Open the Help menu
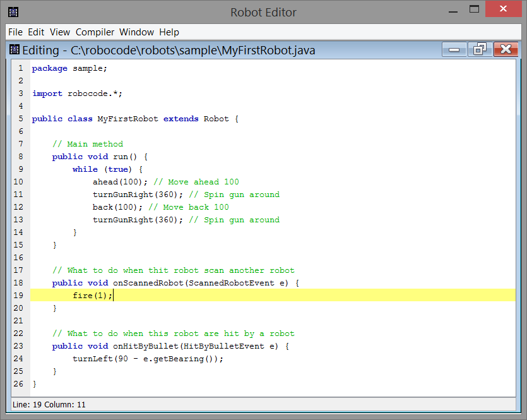 click(169, 32)
